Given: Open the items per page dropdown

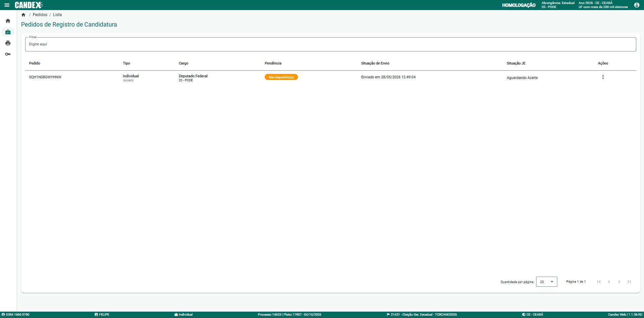Looking at the screenshot, I should point(547,282).
